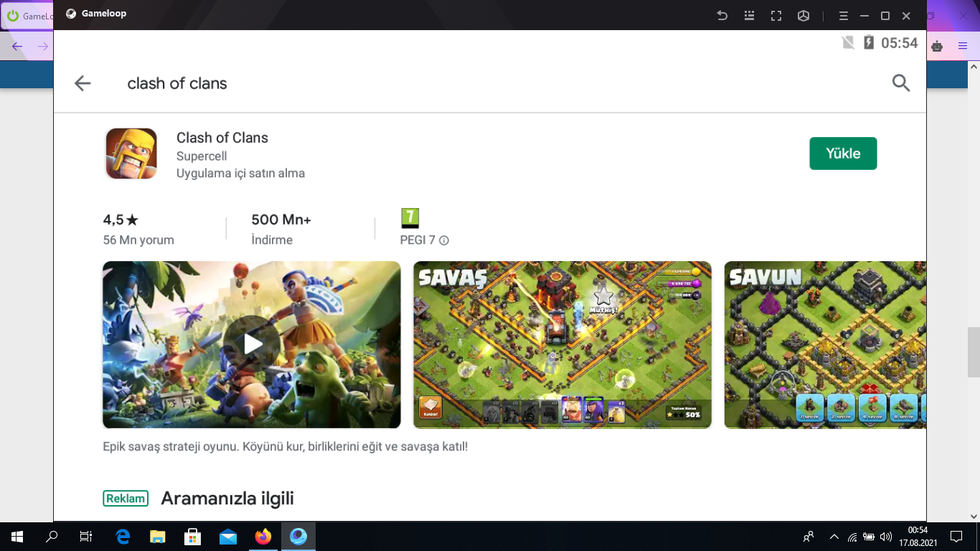Click the no-SIM status icon
Viewport: 980px width, 551px height.
(848, 42)
